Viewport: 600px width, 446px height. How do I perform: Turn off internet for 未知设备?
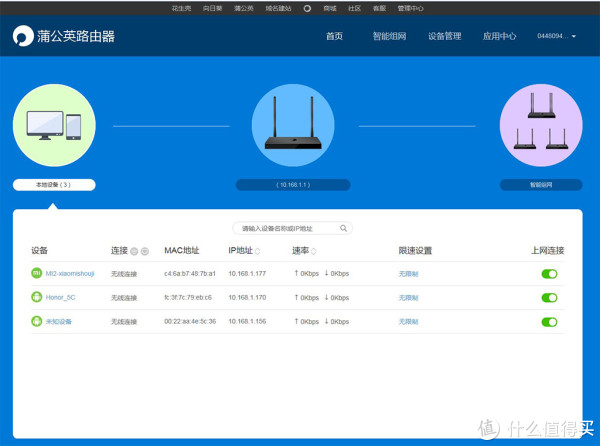[549, 322]
